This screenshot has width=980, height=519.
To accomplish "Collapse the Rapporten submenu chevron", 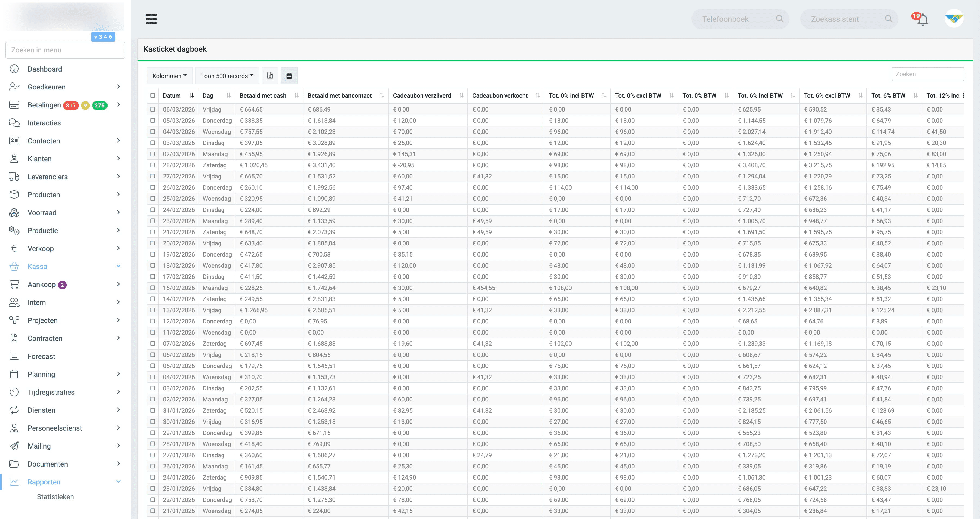I will 118,482.
